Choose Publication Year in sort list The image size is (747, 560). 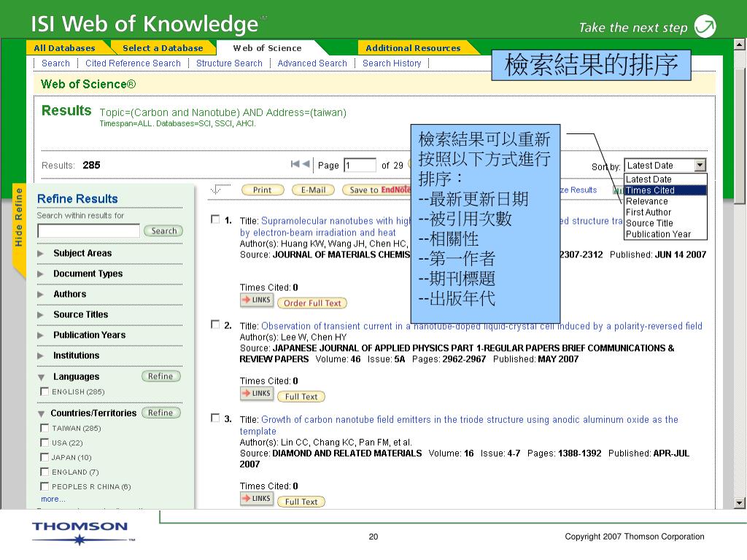(x=665, y=234)
